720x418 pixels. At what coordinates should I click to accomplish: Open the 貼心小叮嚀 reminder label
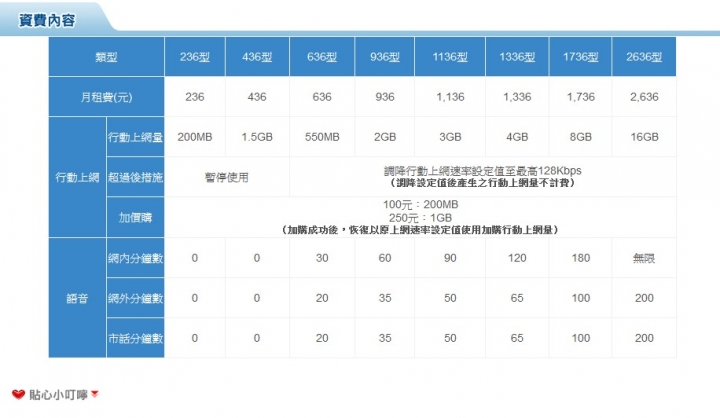(58, 395)
